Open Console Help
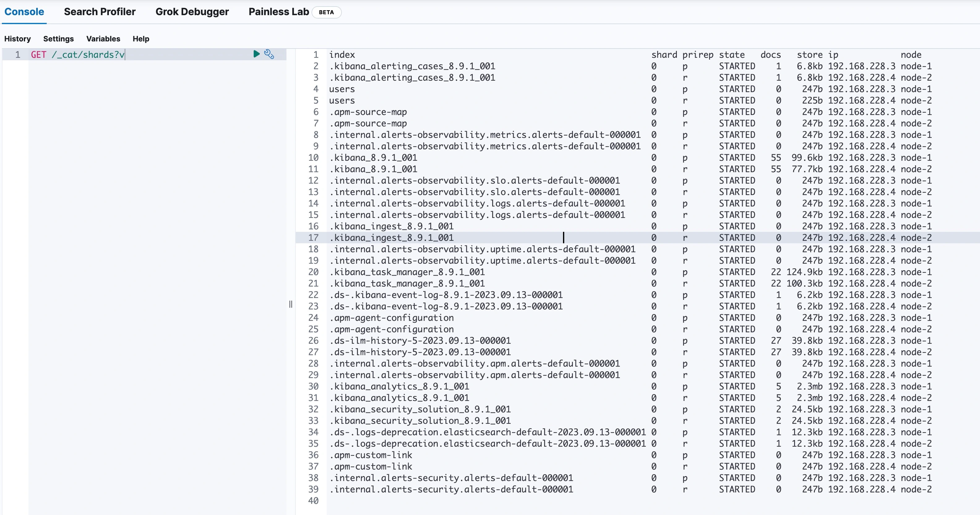The height and width of the screenshot is (515, 980). (x=141, y=39)
